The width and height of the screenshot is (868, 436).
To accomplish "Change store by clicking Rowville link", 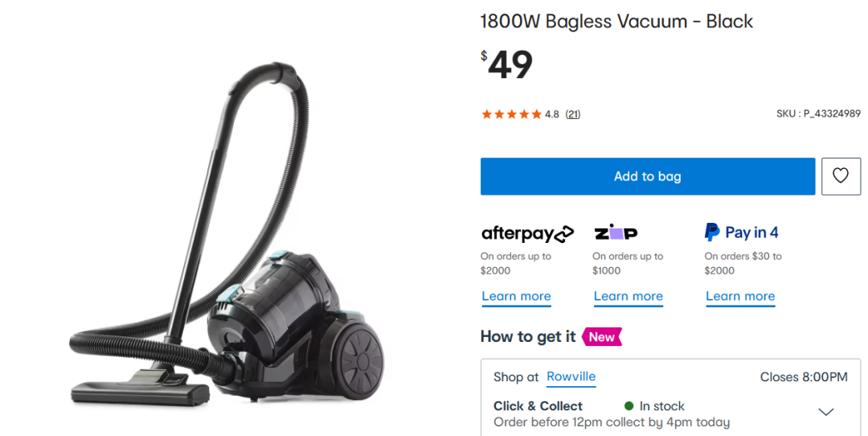I will (571, 376).
